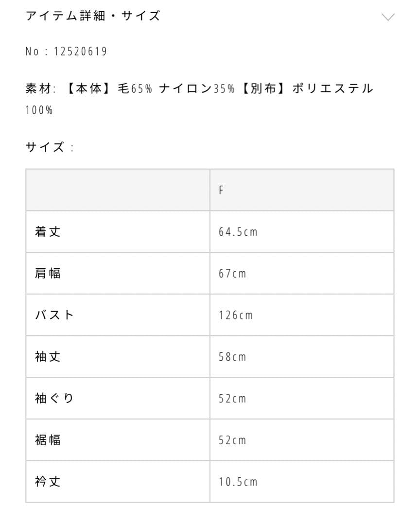Viewport: 420px width, 525px height.
Task: Click the 裾幅 row label
Action: [x=48, y=440]
